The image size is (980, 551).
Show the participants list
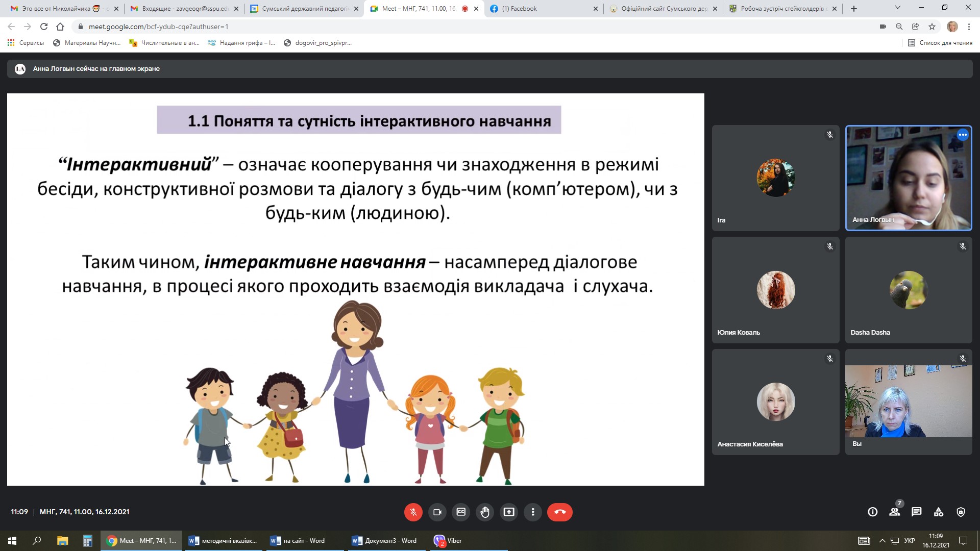coord(894,512)
